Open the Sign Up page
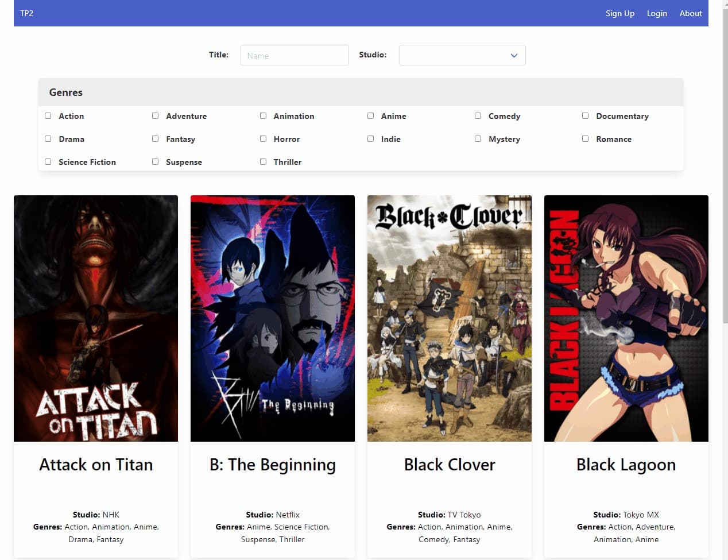 [x=620, y=13]
